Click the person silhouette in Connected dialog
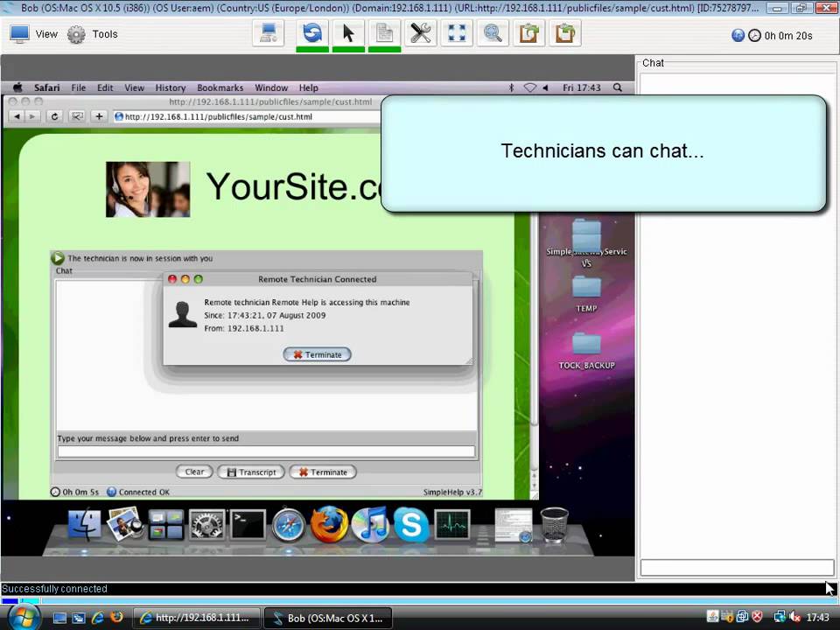840x630 pixels. [183, 314]
